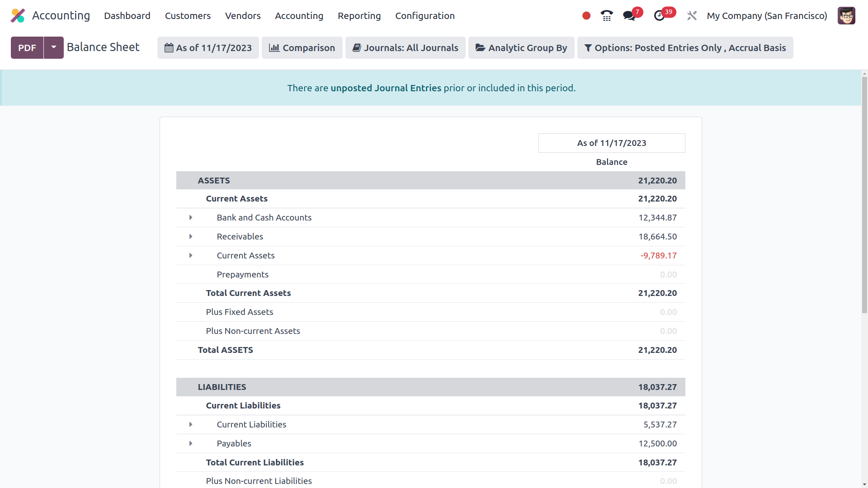This screenshot has width=868, height=488.
Task: Expand the Bank and Cash Accounts row
Action: point(190,217)
